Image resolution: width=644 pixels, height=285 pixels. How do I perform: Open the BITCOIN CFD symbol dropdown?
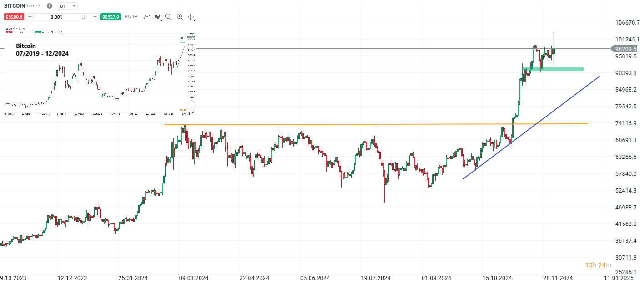click(40, 5)
